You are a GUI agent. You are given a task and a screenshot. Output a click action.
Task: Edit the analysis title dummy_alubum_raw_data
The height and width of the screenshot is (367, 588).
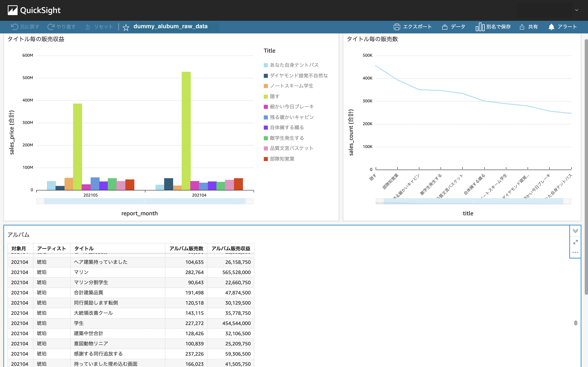pos(170,27)
